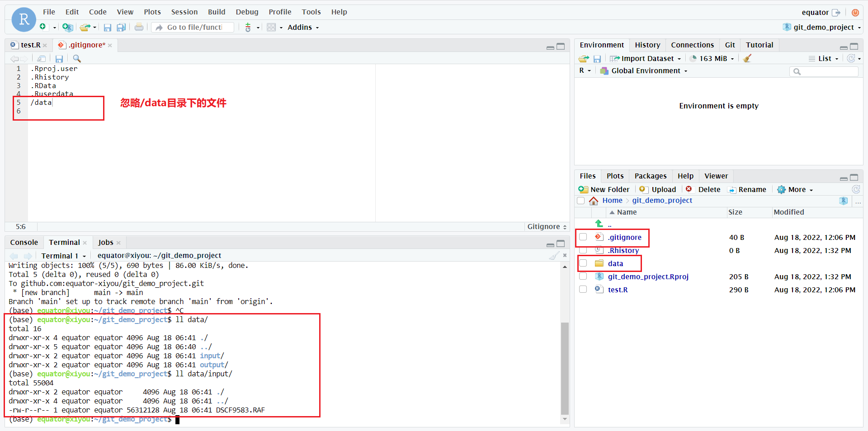
Task: Expand the Addins dropdown
Action: pyautogui.click(x=303, y=28)
